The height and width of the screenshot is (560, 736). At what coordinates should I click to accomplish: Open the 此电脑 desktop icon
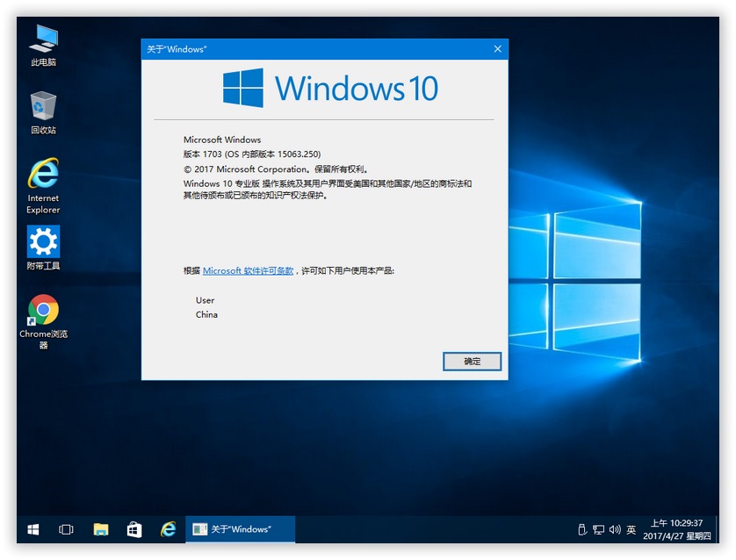click(43, 45)
